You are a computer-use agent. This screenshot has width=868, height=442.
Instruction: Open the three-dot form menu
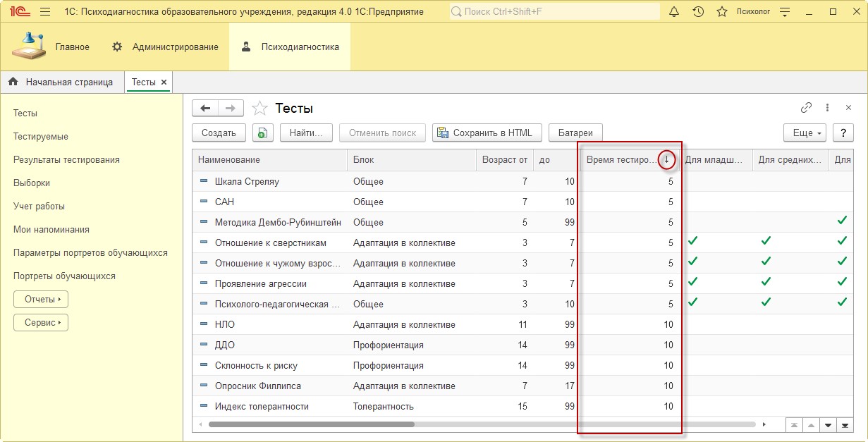[x=827, y=108]
